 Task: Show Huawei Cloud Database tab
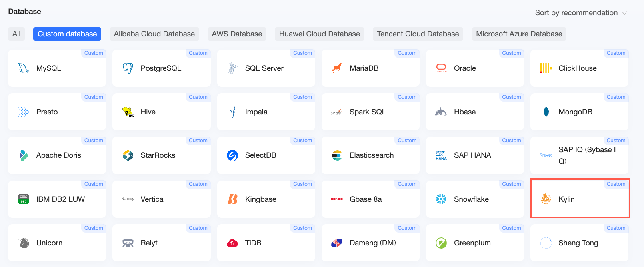320,34
